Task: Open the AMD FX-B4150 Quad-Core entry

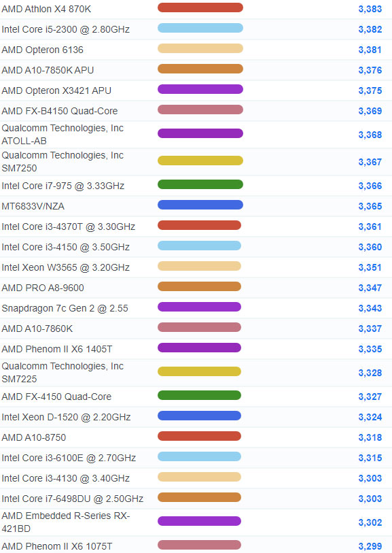Action: [x=60, y=111]
